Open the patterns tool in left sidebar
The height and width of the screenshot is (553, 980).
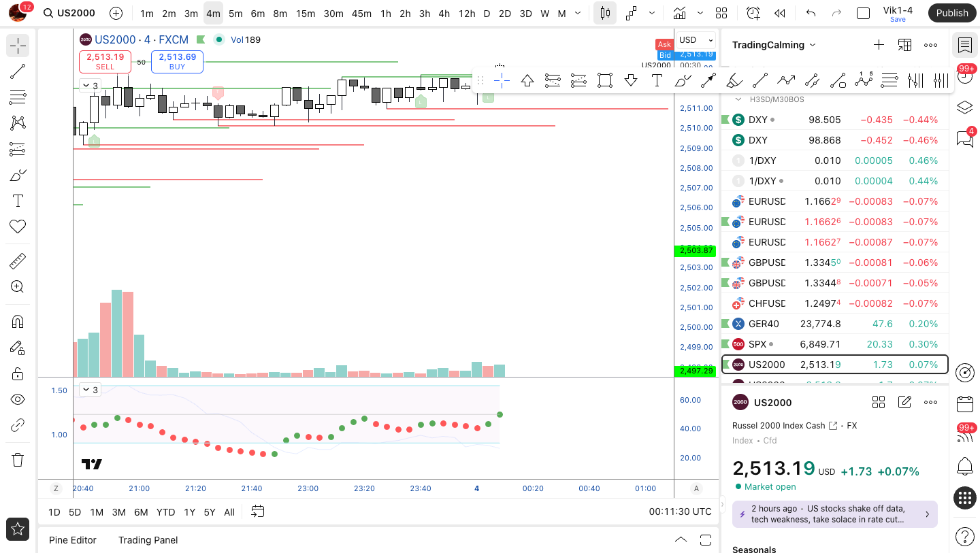pyautogui.click(x=18, y=123)
